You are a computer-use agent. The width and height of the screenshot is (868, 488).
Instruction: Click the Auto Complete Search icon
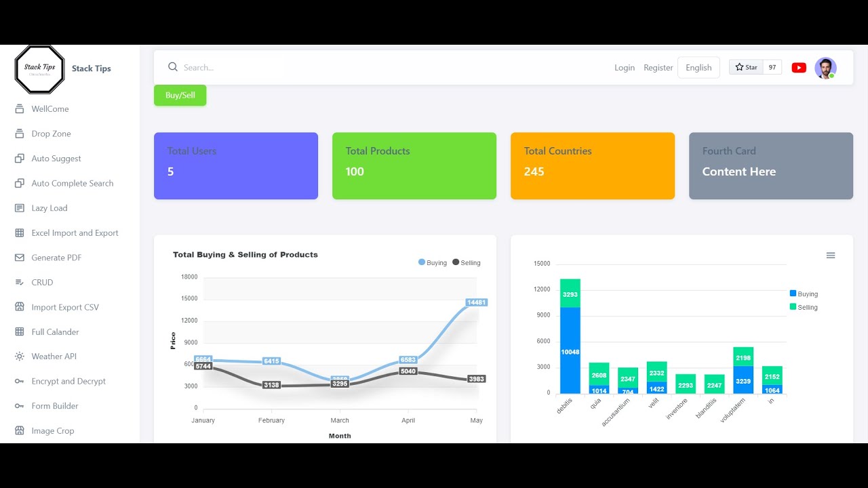coord(19,183)
